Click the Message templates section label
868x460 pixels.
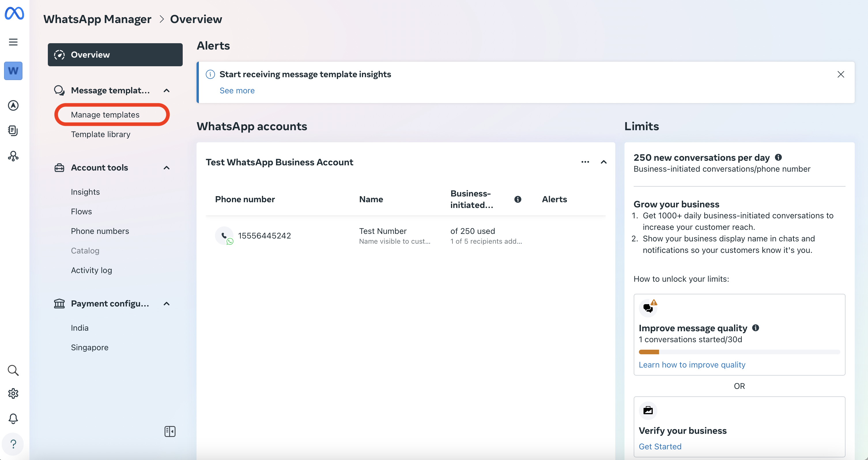coord(110,90)
